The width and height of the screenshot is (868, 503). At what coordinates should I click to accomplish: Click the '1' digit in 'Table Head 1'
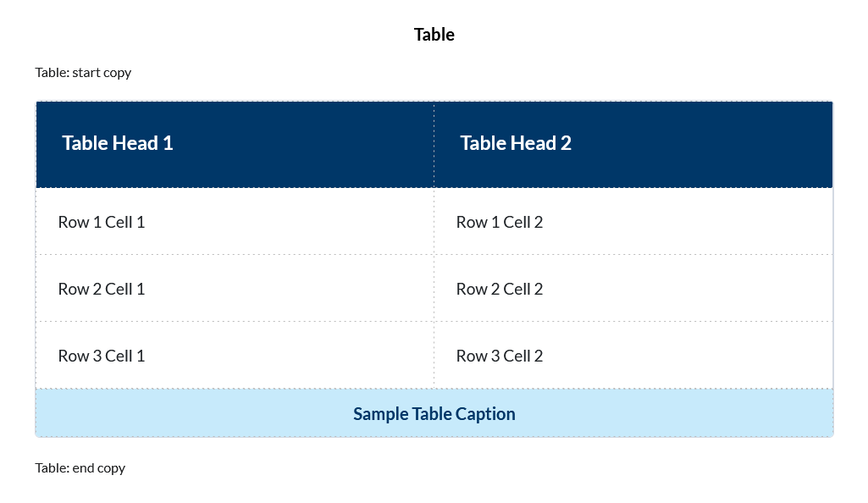168,144
